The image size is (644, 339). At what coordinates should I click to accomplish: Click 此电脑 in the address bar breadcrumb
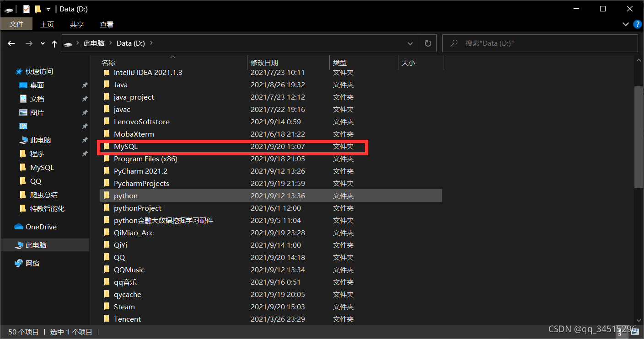[94, 43]
